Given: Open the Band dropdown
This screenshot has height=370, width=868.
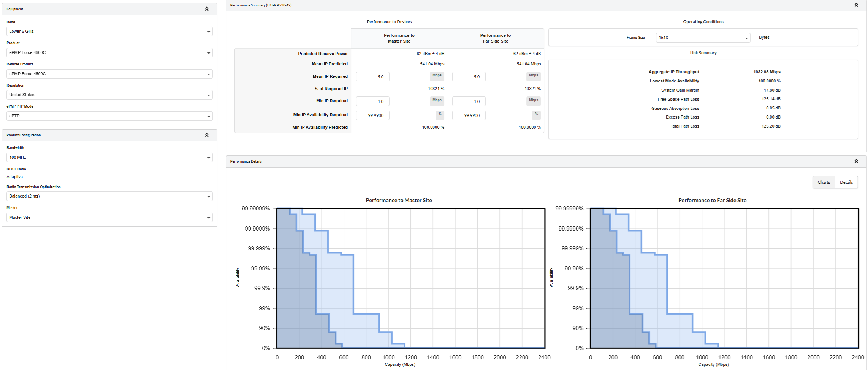Looking at the screenshot, I should click(x=109, y=32).
